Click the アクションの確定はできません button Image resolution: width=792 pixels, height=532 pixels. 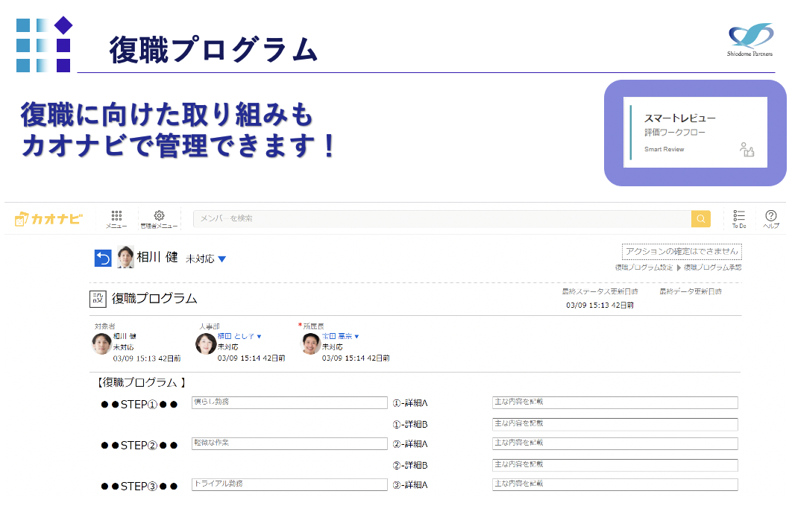682,251
